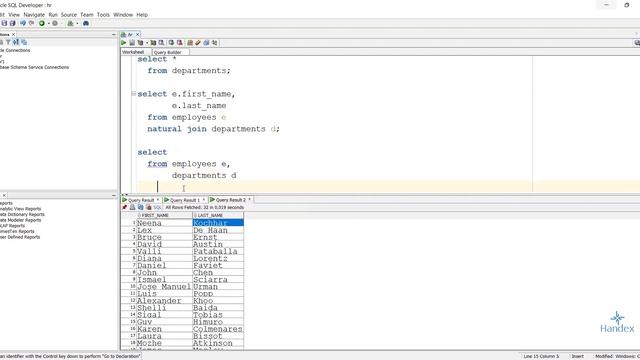Click the SQL link in Query Result toolbar
Screen dimensions: 640x360
tap(158, 207)
